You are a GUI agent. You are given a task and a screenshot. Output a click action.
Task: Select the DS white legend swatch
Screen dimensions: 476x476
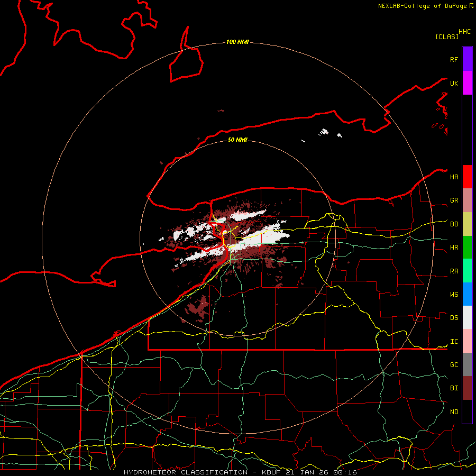[x=467, y=317]
